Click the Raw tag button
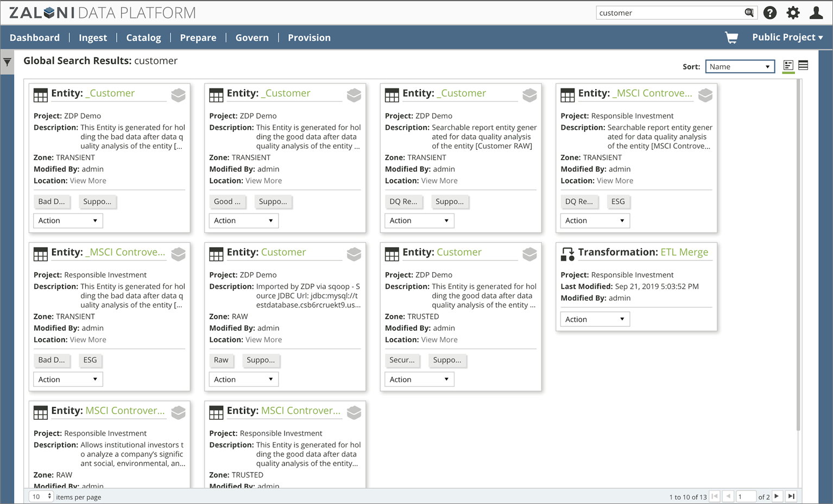 click(x=221, y=360)
